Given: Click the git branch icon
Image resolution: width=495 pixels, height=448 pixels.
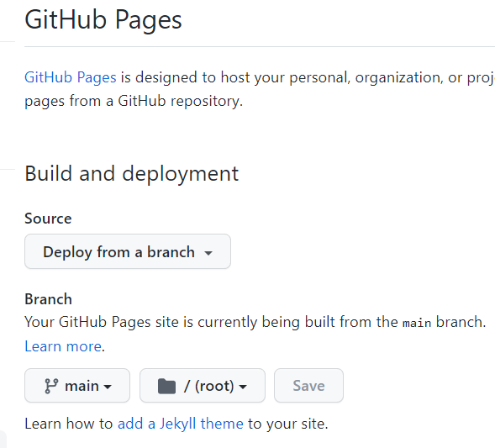Looking at the screenshot, I should 51,386.
